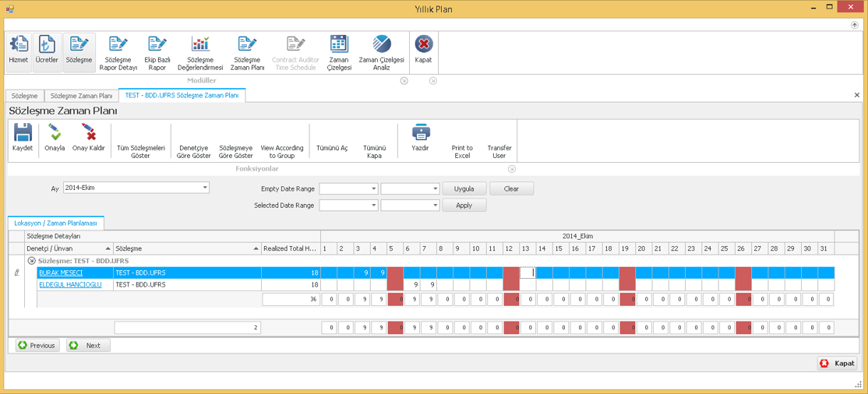Open the ELDEGUL HANCIOGLU auditor link

click(70, 285)
